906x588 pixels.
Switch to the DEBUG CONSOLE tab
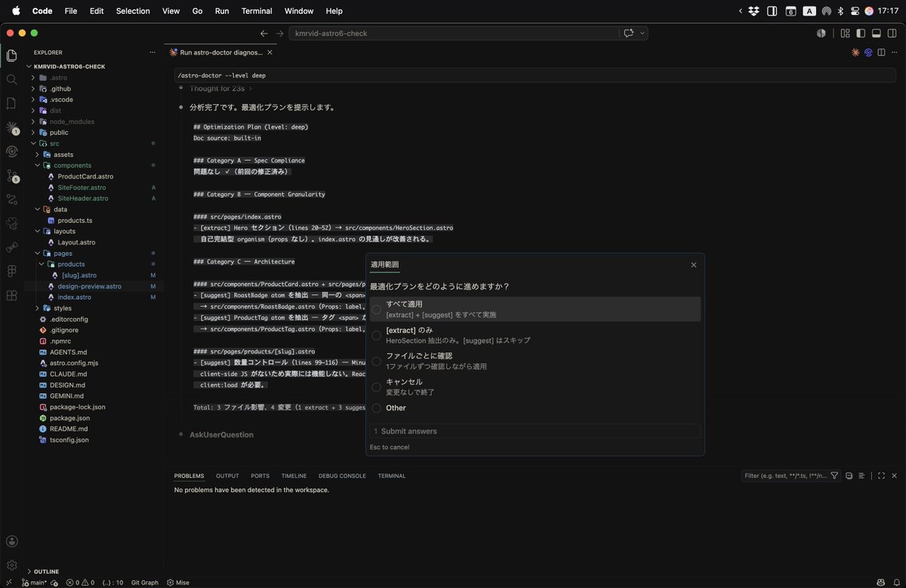click(x=342, y=476)
